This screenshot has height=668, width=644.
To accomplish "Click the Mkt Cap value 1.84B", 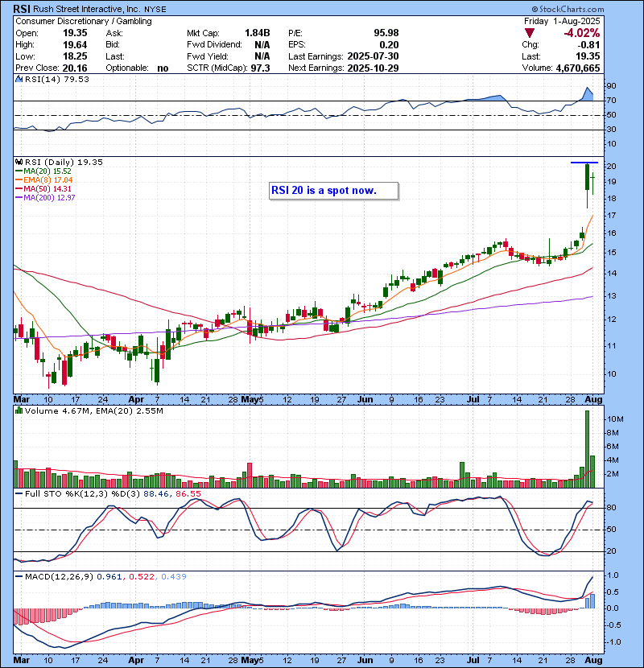I will click(258, 33).
